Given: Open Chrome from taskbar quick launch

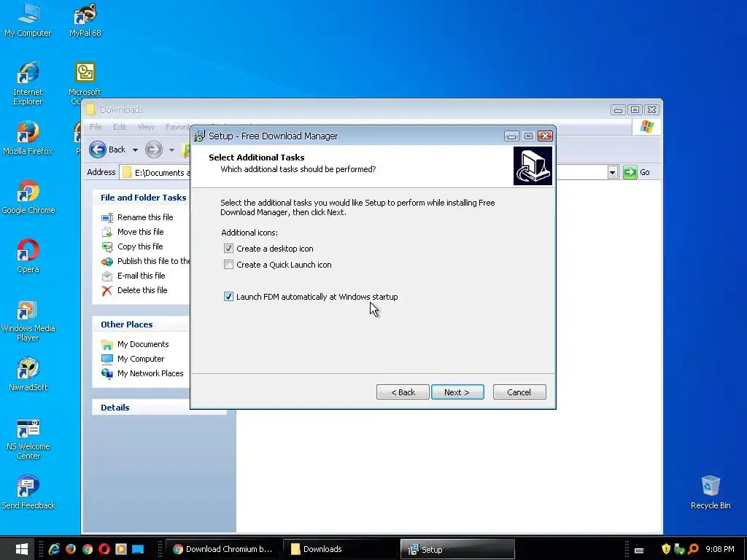Looking at the screenshot, I should (x=88, y=549).
